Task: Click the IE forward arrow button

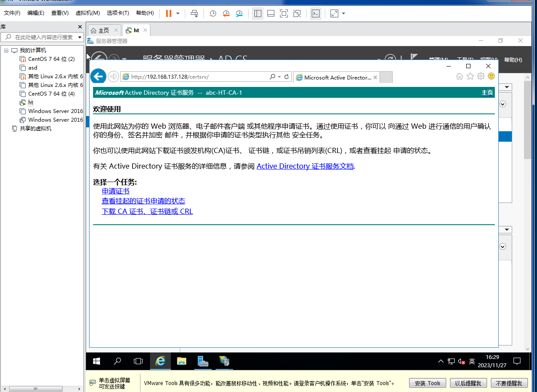Action: coord(113,77)
